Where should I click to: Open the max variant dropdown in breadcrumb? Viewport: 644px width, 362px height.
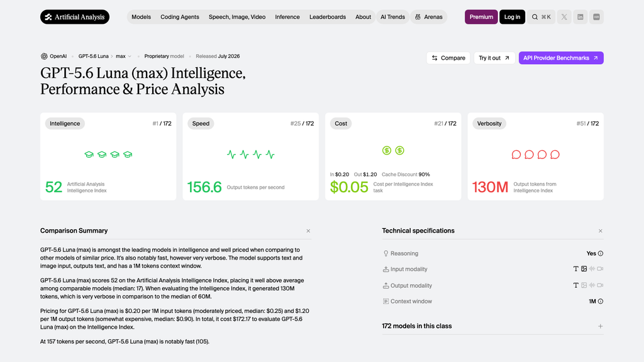point(124,56)
